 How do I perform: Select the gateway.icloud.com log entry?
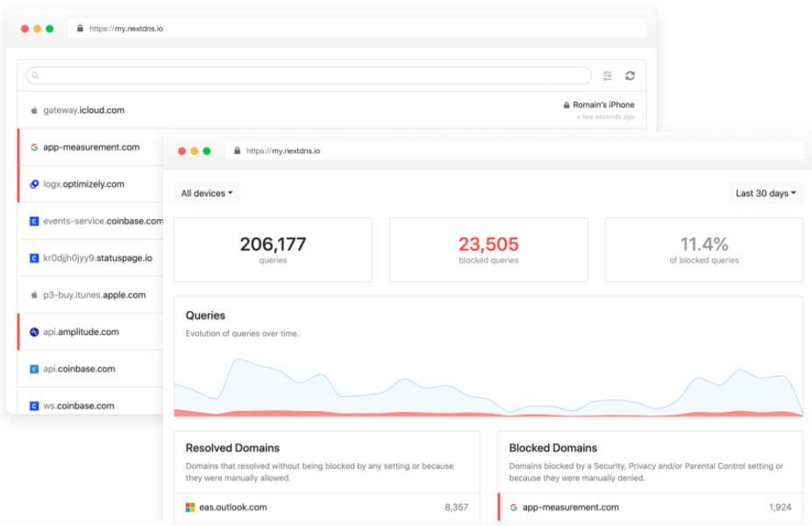(331, 110)
